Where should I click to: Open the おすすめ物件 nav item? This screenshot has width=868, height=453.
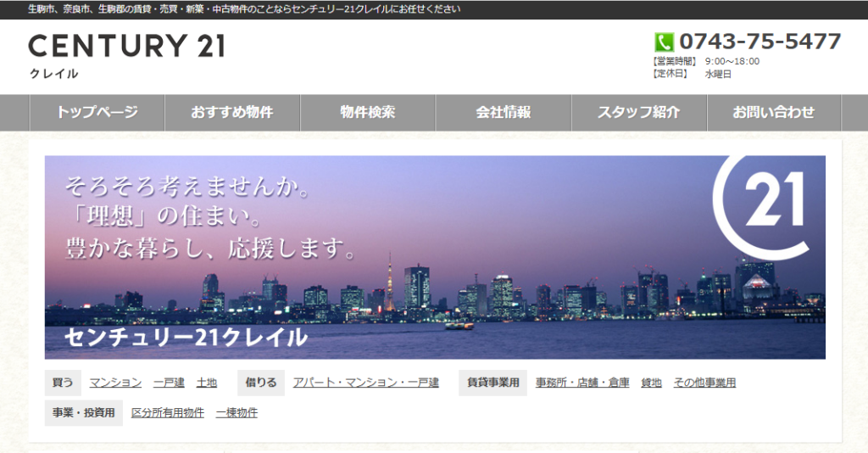(232, 113)
